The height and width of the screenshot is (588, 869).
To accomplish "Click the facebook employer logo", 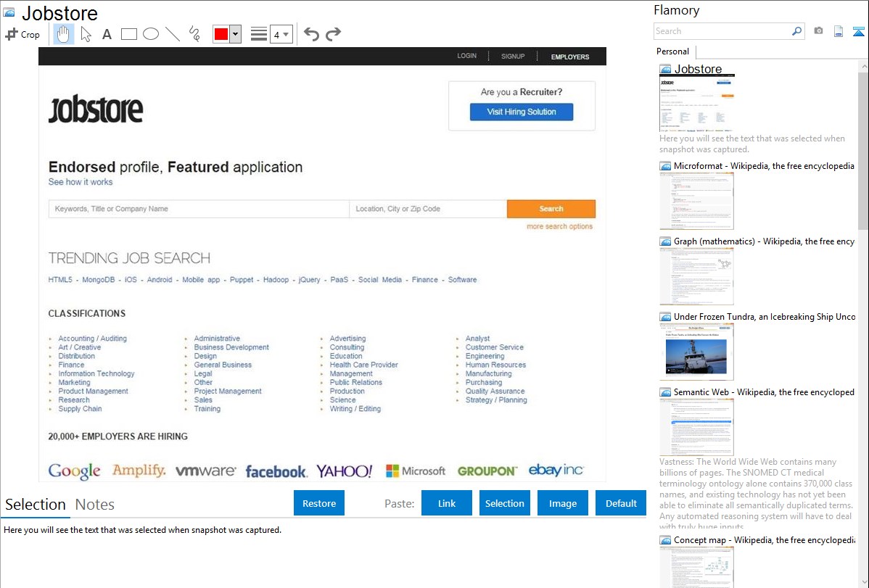I will [x=276, y=471].
